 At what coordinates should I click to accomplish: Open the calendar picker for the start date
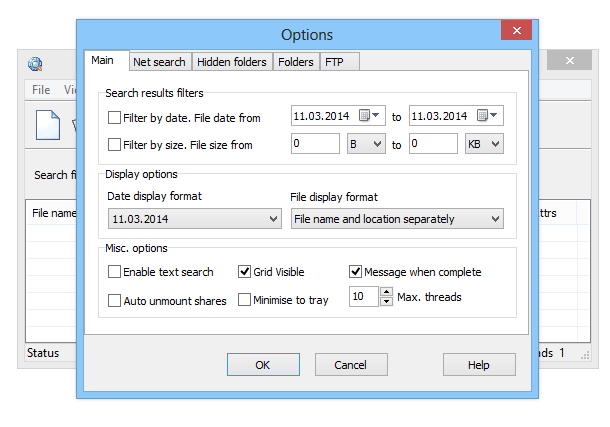[x=370, y=116]
